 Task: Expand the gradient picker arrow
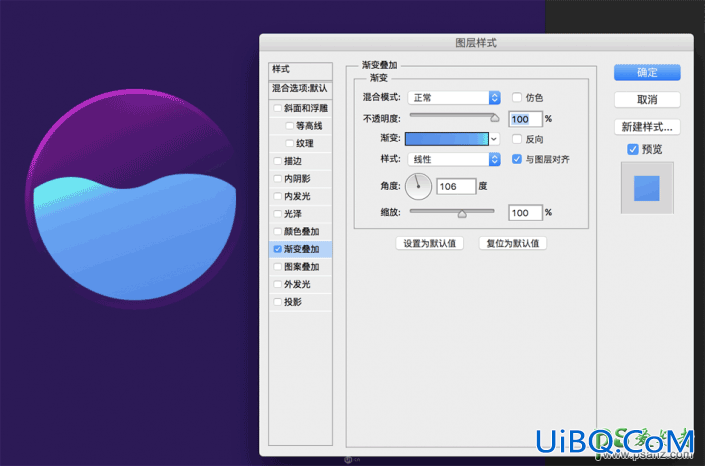tap(494, 139)
